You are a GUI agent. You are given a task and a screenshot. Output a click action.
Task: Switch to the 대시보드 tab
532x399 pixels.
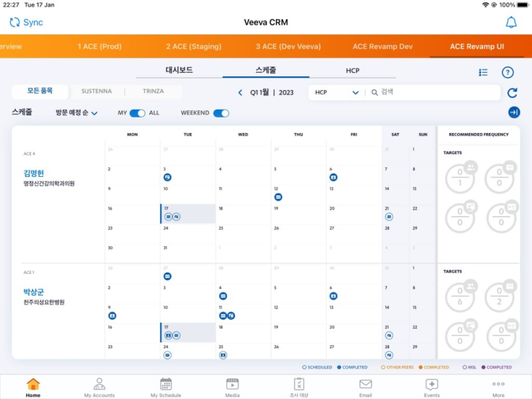pos(179,71)
